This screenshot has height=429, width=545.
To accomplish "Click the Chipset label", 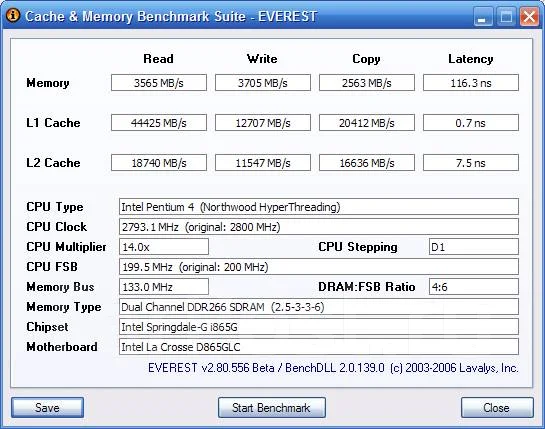I will click(47, 327).
